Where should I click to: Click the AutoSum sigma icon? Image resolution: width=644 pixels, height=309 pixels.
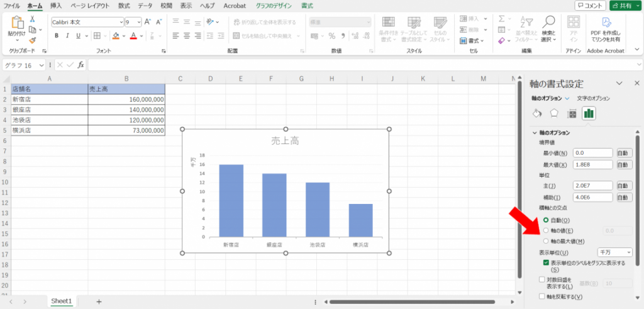point(501,19)
